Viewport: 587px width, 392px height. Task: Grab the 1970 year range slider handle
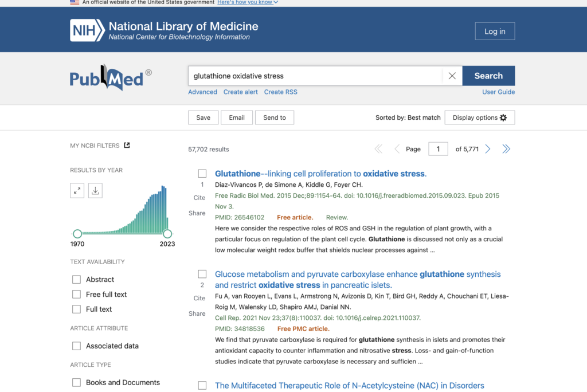[77, 234]
